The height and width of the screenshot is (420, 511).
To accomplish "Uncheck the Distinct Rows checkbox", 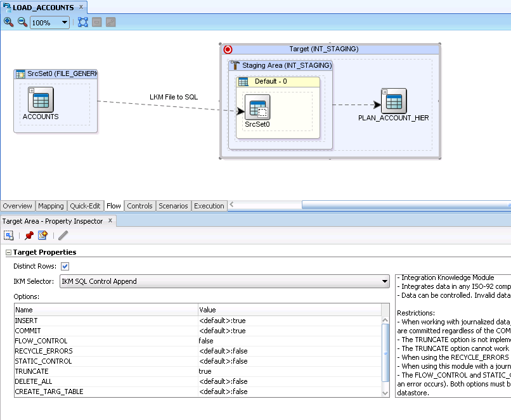I will [65, 266].
